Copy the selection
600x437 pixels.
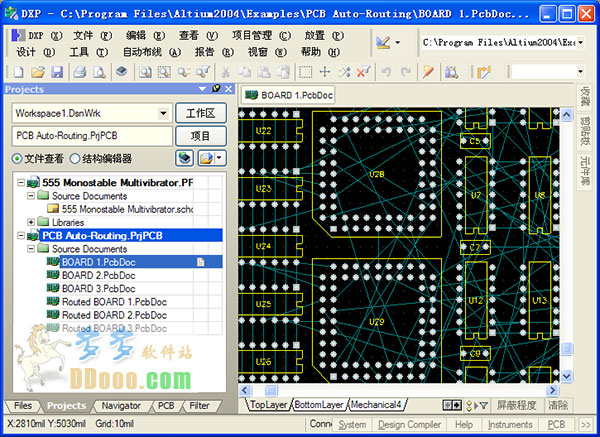click(245, 72)
